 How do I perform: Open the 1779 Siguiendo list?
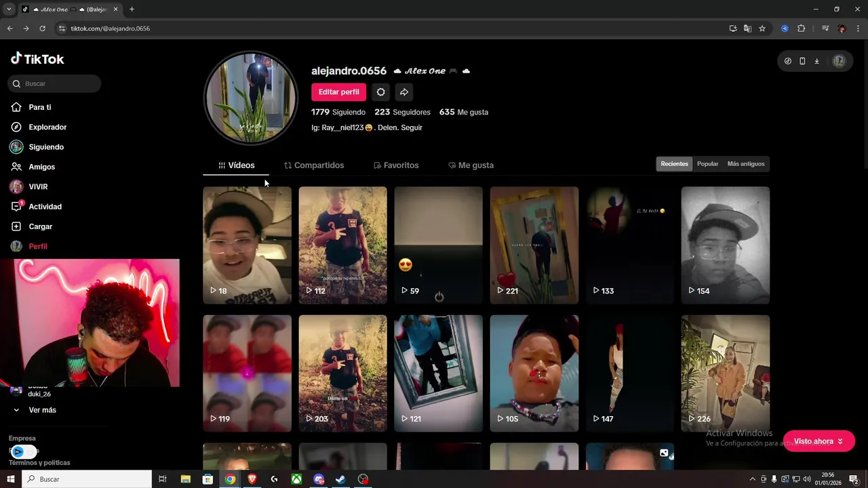(x=338, y=112)
